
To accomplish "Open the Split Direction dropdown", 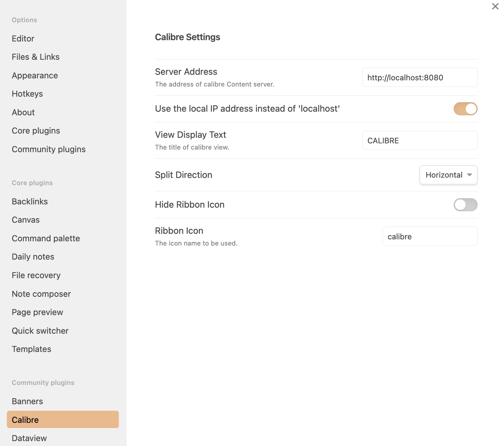I will pyautogui.click(x=448, y=175).
